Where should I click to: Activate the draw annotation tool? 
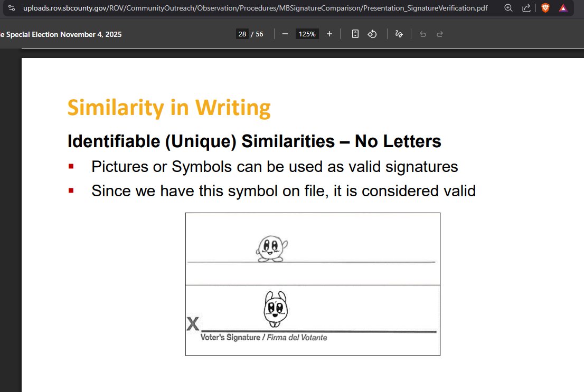[x=399, y=34]
